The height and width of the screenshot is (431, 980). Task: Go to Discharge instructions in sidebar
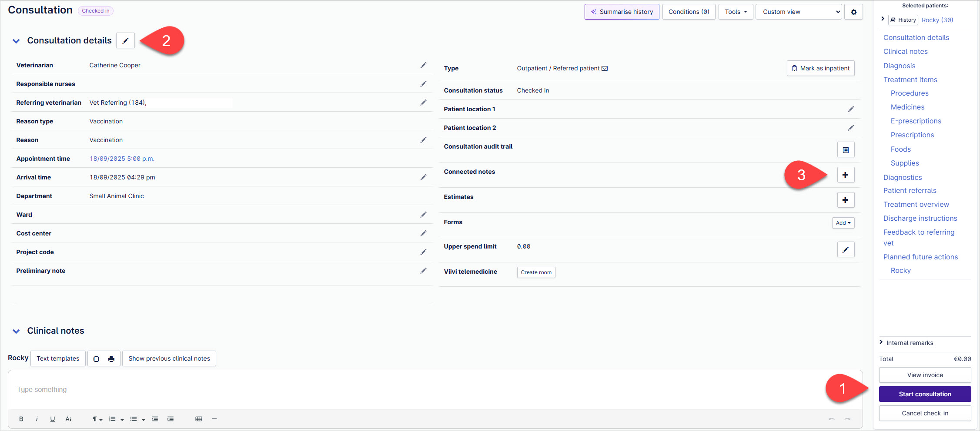pyautogui.click(x=920, y=218)
